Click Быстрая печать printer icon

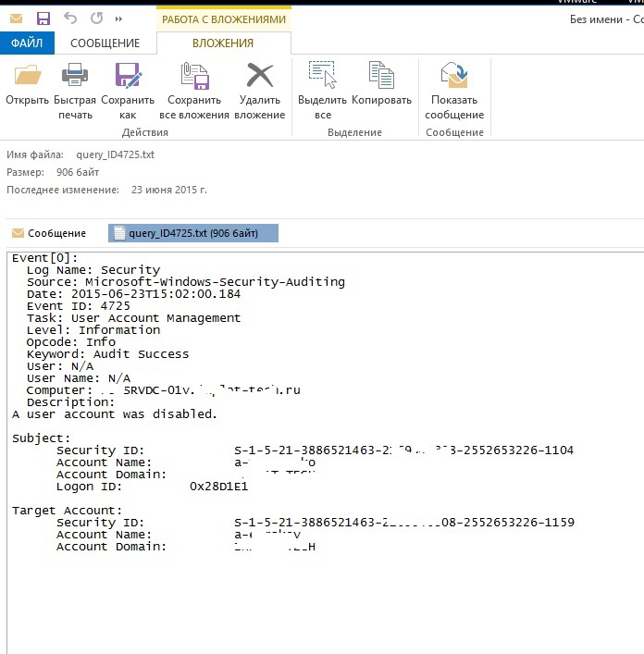point(74,78)
